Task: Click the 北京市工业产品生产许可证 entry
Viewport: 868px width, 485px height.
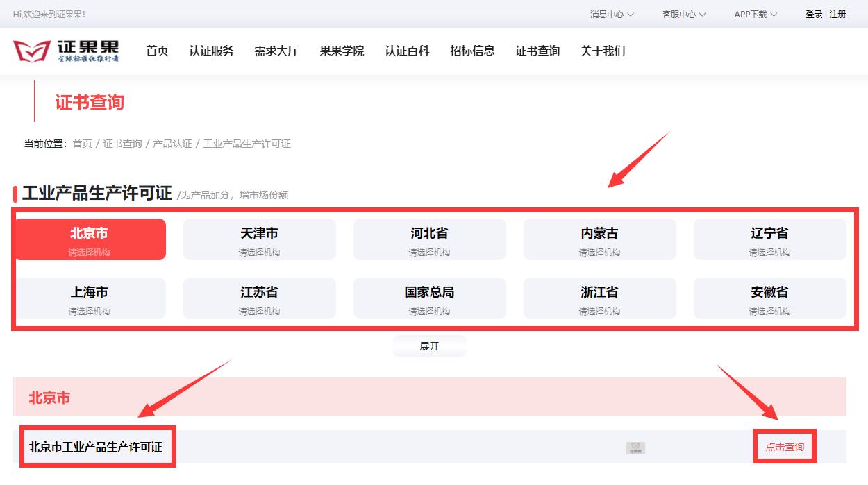Action: pyautogui.click(x=97, y=448)
